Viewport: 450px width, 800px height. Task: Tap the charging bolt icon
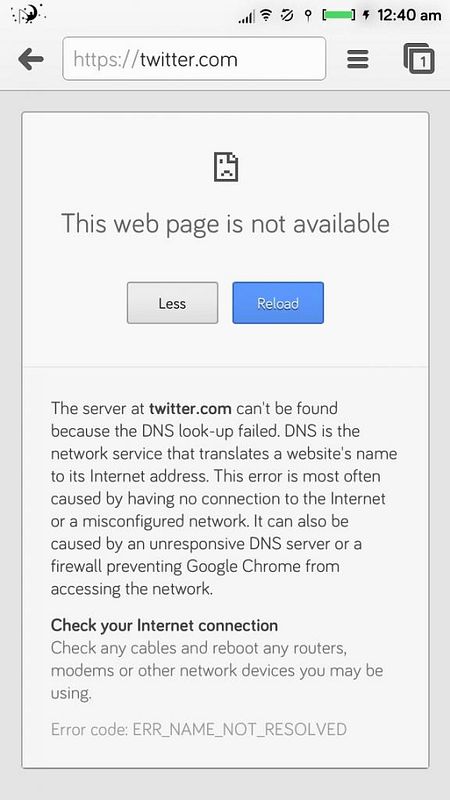(365, 15)
